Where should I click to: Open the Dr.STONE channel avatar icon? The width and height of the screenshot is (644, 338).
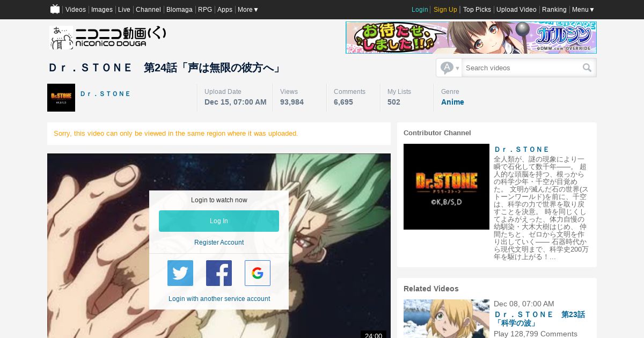click(x=61, y=98)
